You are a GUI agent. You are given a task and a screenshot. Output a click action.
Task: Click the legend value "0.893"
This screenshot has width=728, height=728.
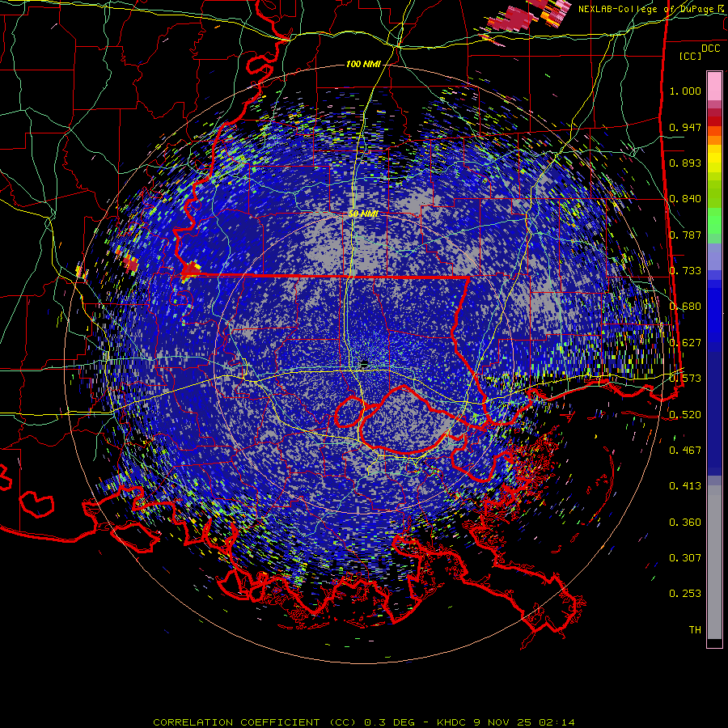pyautogui.click(x=685, y=163)
